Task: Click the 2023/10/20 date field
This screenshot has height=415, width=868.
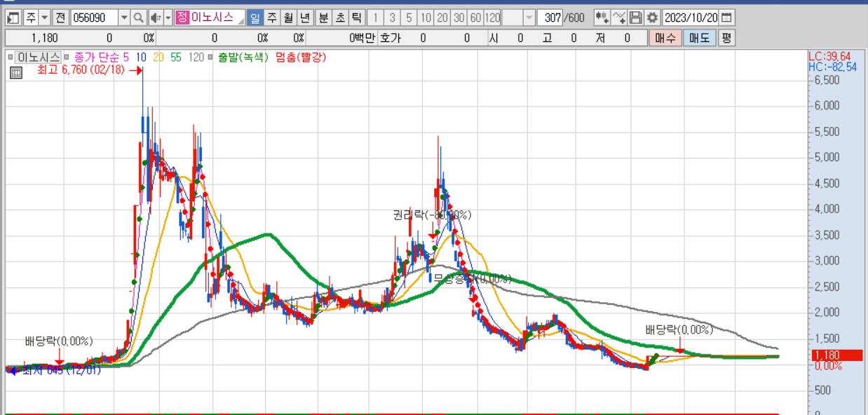Action: (691, 18)
